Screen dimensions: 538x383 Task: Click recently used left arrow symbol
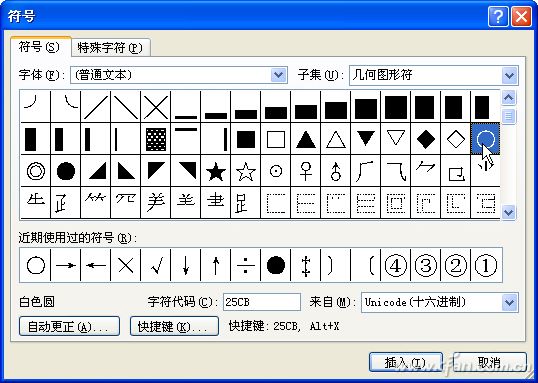click(x=96, y=266)
